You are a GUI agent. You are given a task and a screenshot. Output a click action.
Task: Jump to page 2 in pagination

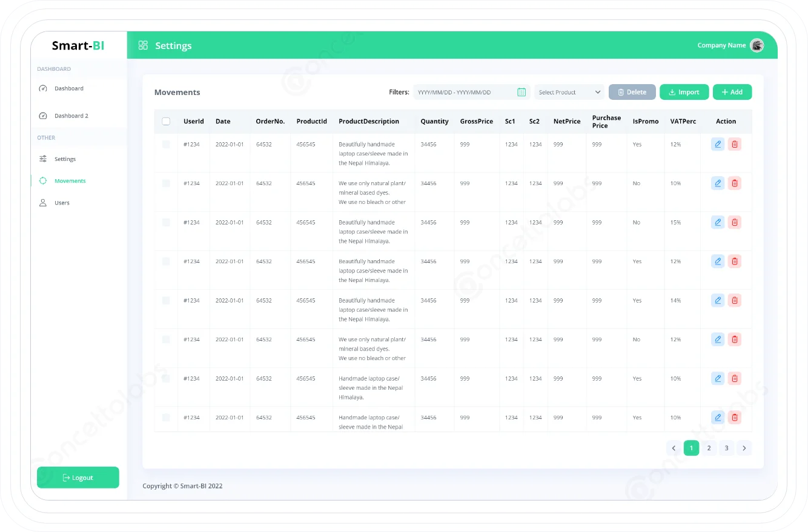(x=709, y=448)
